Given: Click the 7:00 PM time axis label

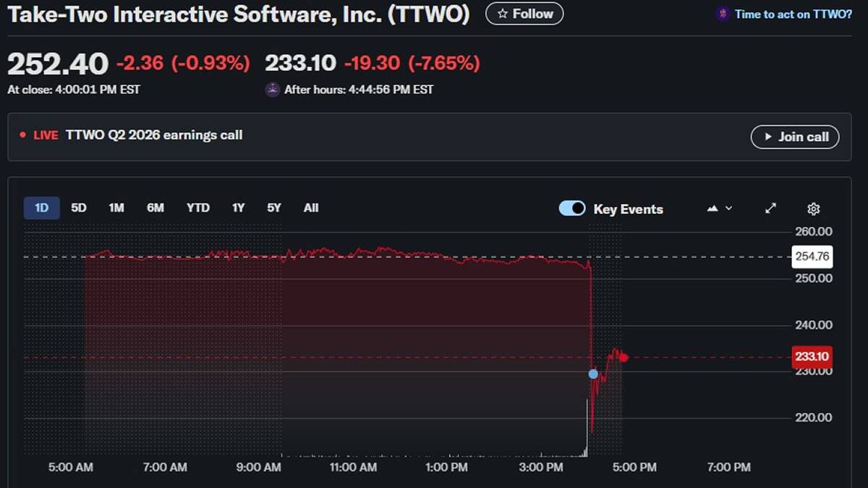Looking at the screenshot, I should (728, 468).
